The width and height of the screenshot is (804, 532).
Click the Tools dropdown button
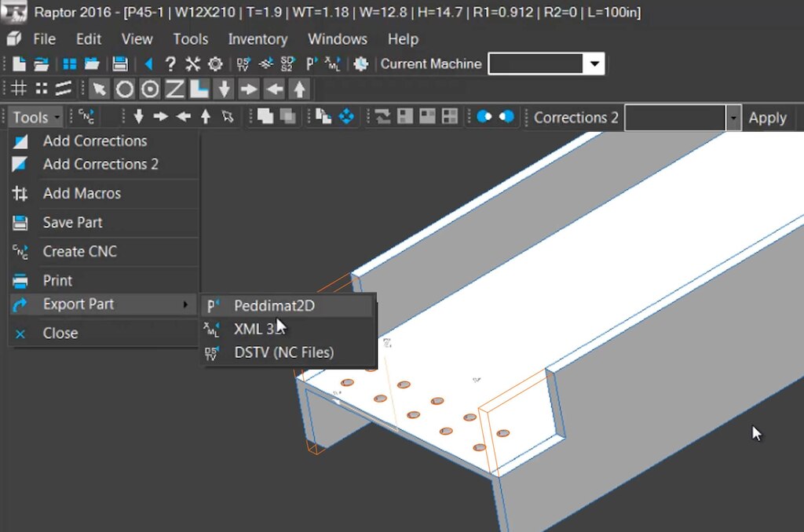pyautogui.click(x=36, y=118)
